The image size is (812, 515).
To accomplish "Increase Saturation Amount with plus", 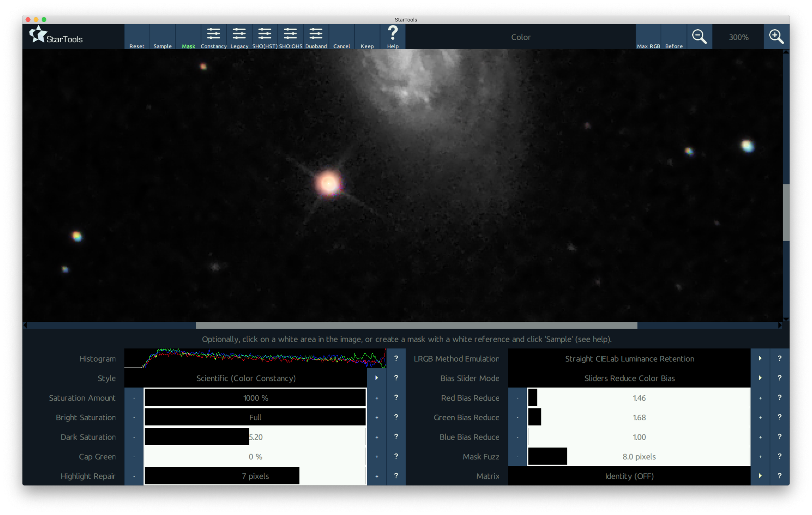I will pos(377,398).
